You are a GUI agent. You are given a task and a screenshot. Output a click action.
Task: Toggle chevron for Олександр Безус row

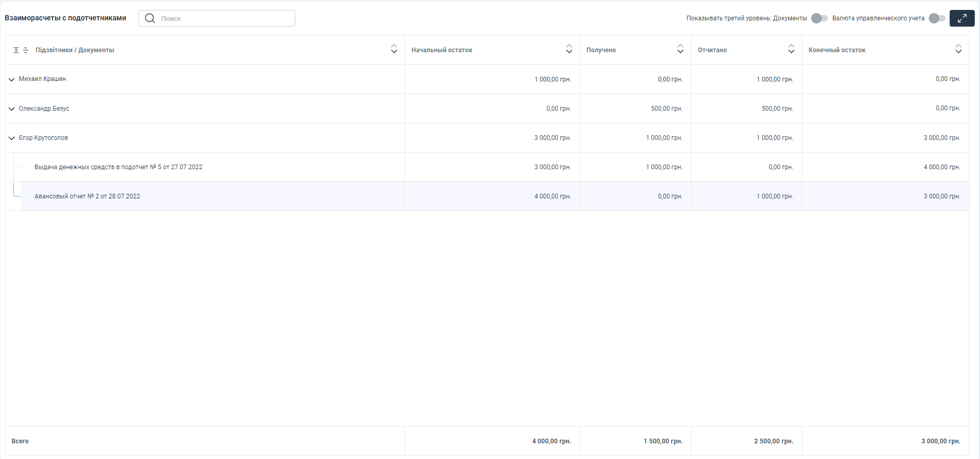[x=11, y=109]
